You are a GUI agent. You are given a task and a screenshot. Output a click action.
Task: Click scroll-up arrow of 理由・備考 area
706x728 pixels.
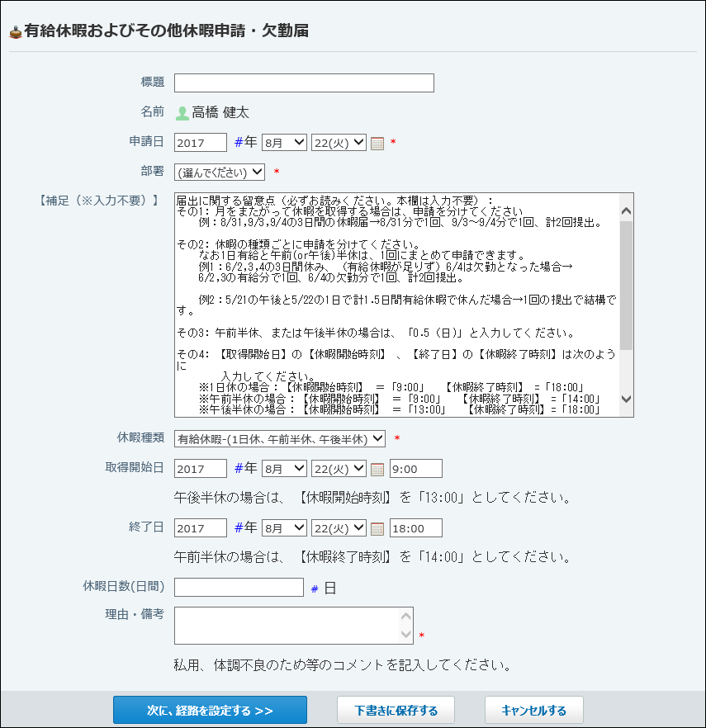406,616
